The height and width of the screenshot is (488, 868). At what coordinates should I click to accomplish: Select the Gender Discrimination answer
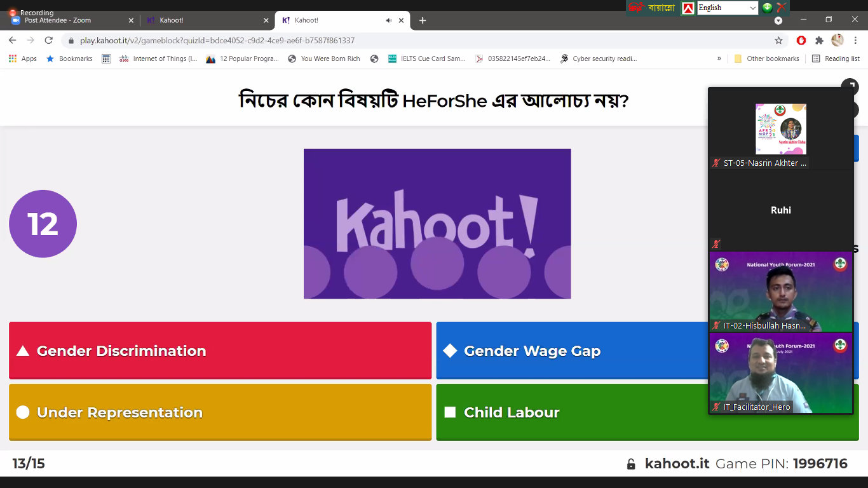[220, 351]
